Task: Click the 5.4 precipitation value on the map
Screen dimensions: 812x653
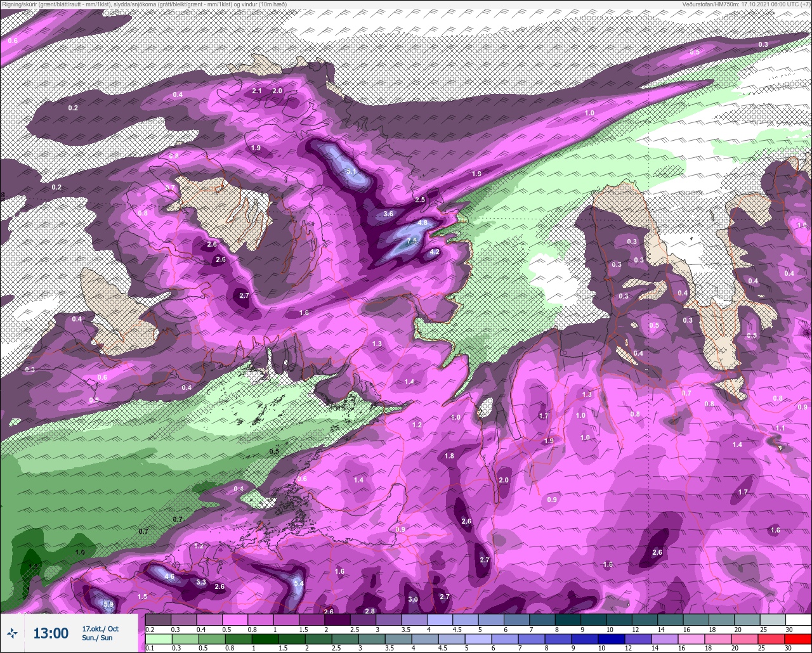Action: click(299, 583)
